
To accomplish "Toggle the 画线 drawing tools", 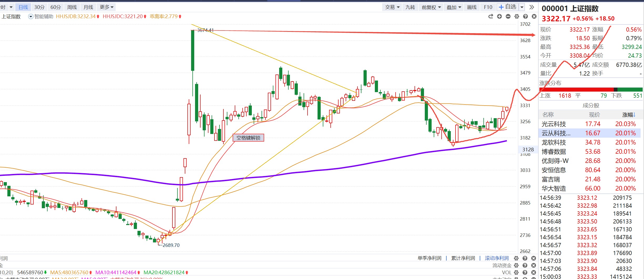I will pyautogui.click(x=472, y=7).
